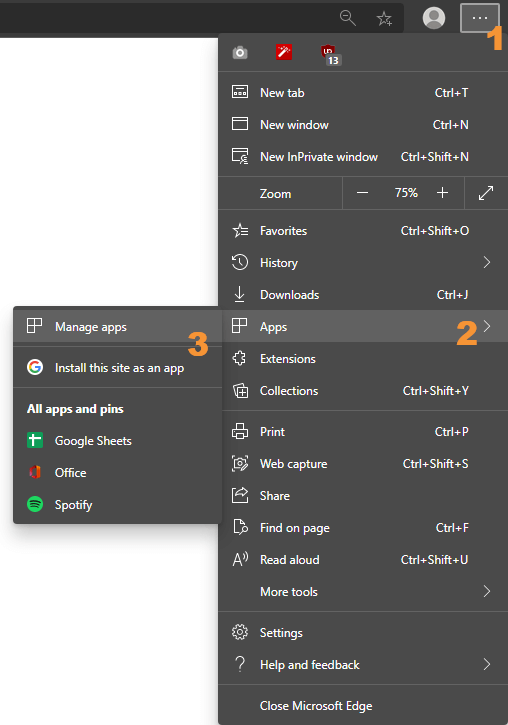Open the three-dot Settings and more menu
The height and width of the screenshot is (725, 508).
(480, 18)
